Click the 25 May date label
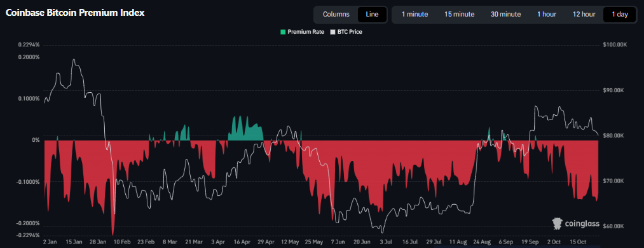This screenshot has width=644, height=248. click(x=314, y=242)
